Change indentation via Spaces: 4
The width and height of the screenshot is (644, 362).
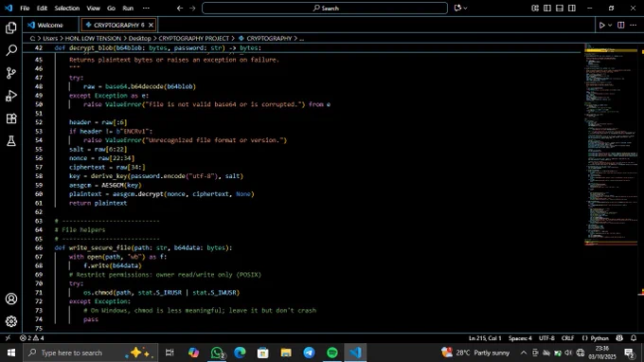point(520,338)
